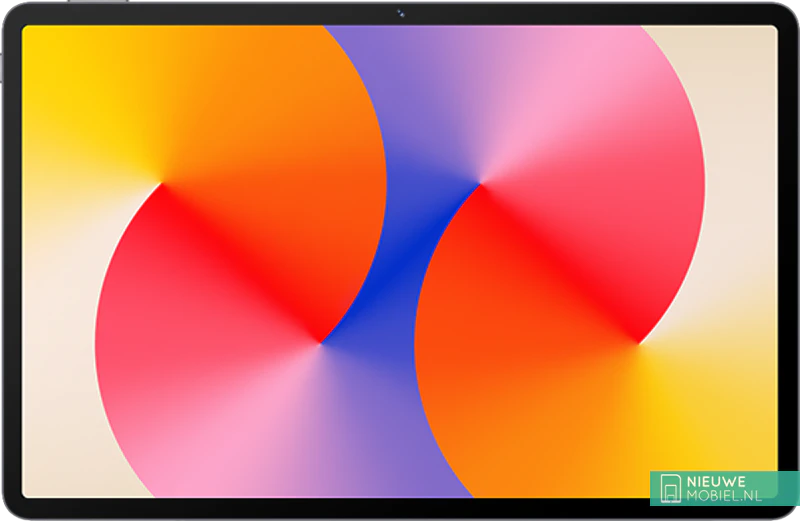Click the right swirl point where red meets yellow
Image resolution: width=800 pixels, height=521 pixels.
click(x=640, y=343)
